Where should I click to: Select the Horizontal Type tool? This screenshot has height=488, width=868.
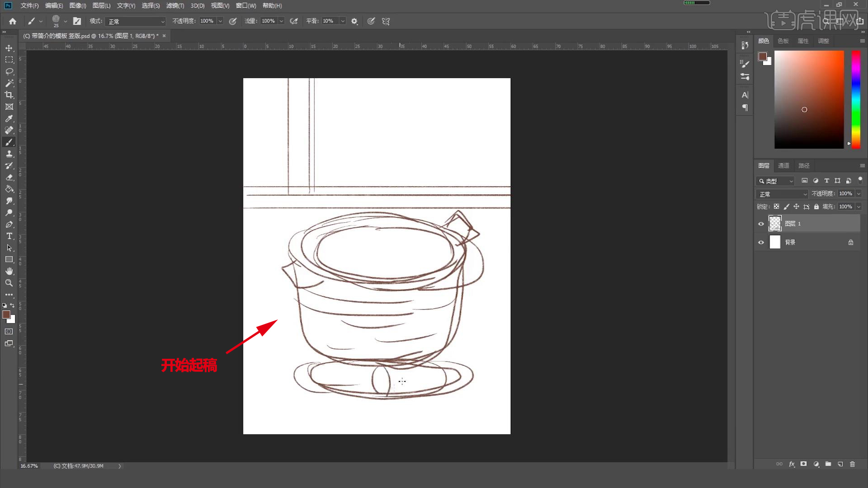tap(9, 236)
